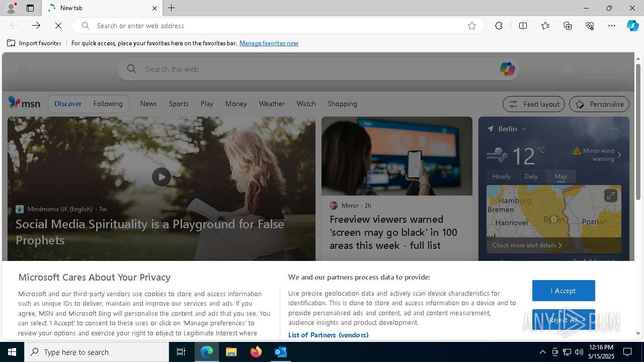
Task: Open the Sports section
Action: coord(179,104)
